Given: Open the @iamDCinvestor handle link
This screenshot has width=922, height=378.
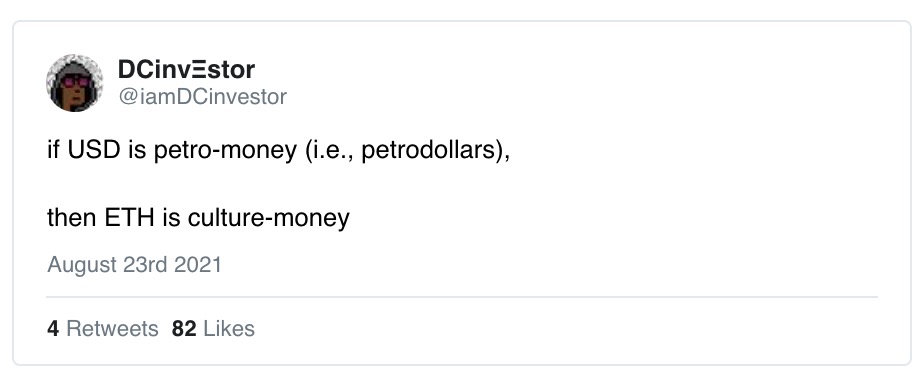Looking at the screenshot, I should (x=202, y=96).
